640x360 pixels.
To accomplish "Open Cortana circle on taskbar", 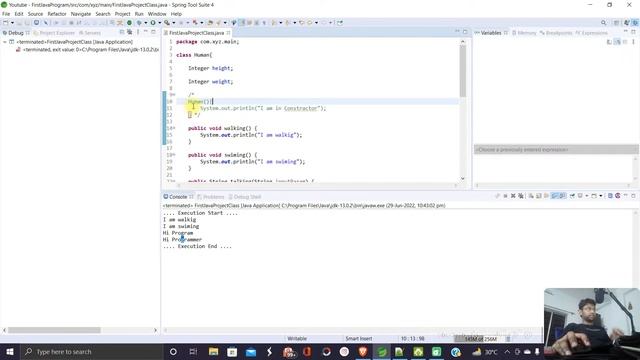I will click(x=173, y=351).
